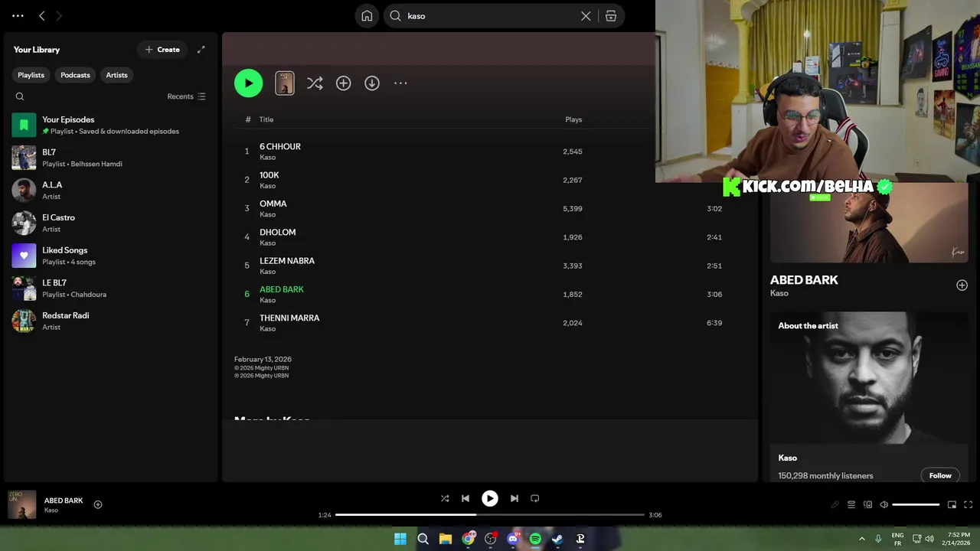This screenshot has height=551, width=980.
Task: Create a new playlist or folder
Action: click(x=162, y=50)
